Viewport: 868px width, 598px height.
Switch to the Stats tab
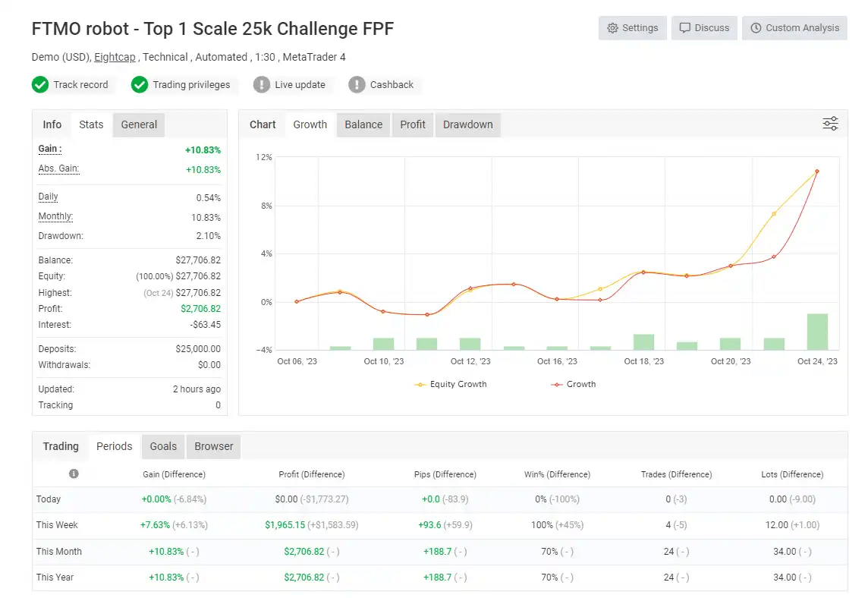[x=91, y=124]
